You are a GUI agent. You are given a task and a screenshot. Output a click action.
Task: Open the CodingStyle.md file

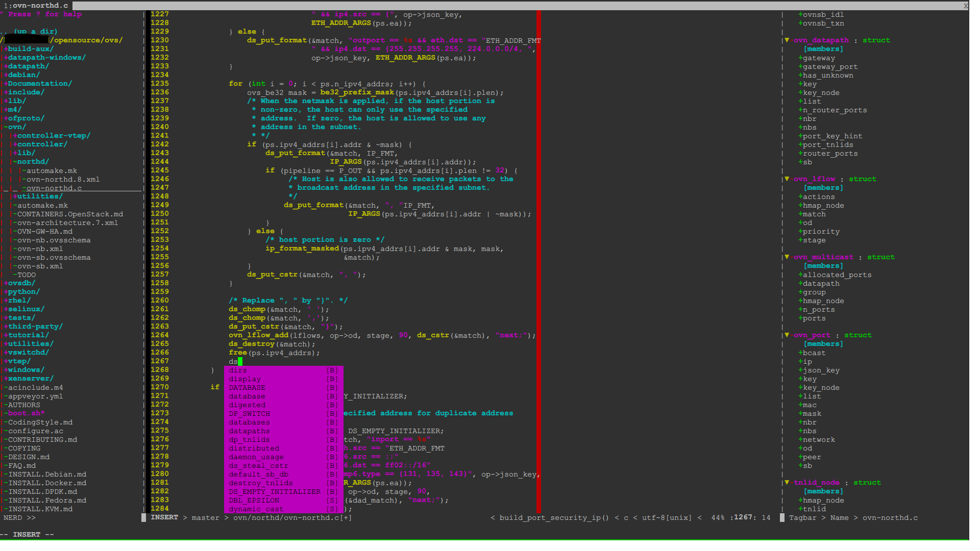tap(40, 422)
